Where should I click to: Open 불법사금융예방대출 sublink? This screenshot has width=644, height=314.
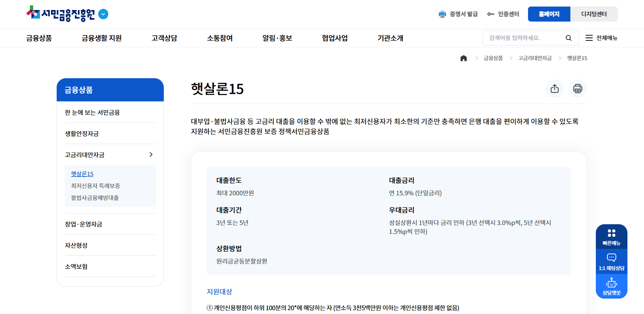pyautogui.click(x=95, y=198)
